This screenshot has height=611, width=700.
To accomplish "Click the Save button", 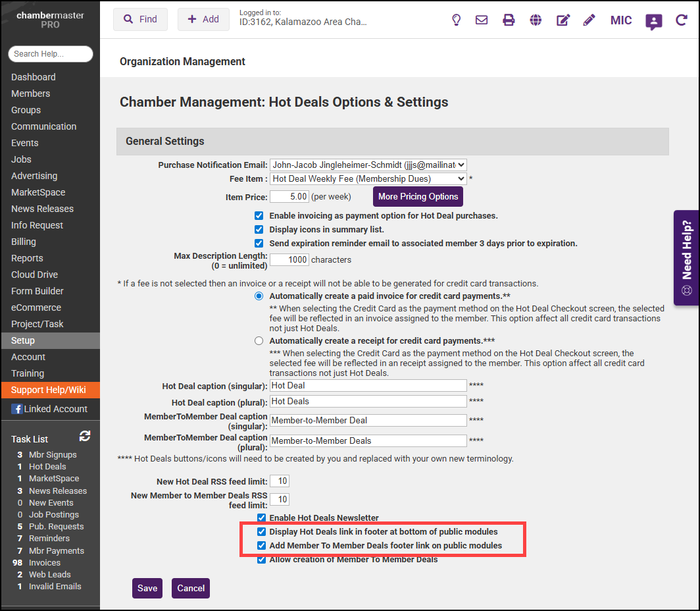I will (x=147, y=588).
